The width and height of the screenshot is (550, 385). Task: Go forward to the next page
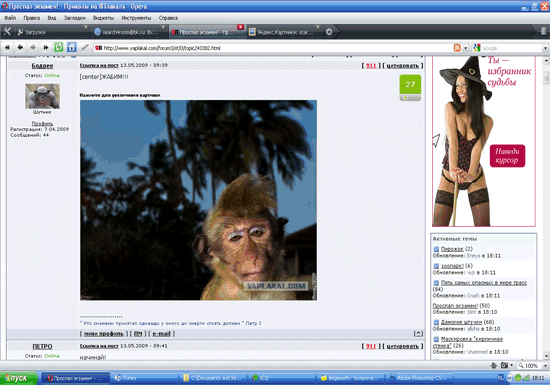[x=33, y=47]
